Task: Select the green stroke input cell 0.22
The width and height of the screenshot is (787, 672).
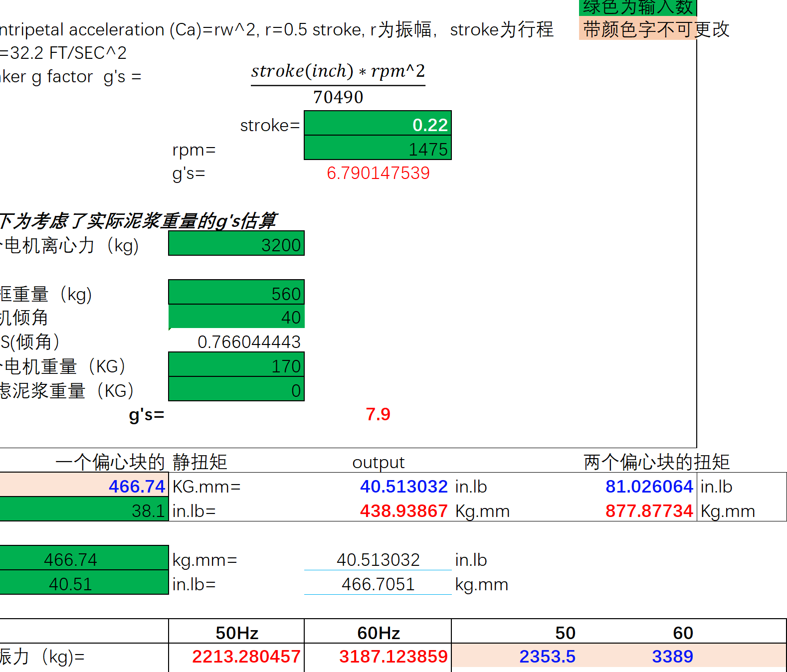Action: click(378, 123)
